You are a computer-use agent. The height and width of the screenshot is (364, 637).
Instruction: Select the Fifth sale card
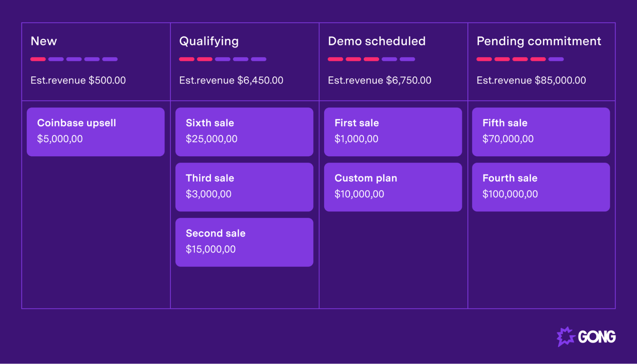click(x=541, y=132)
